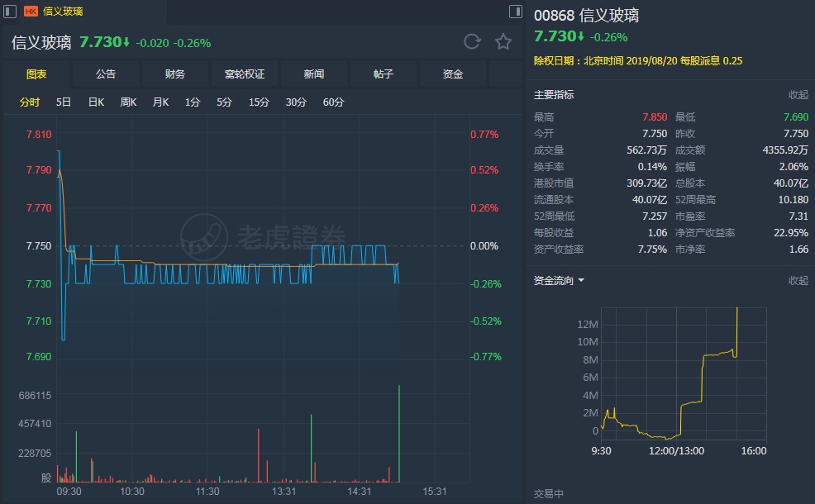Viewport: 815px width, 504px height.
Task: Click the 12M label on fund flow chart
Action: (588, 324)
